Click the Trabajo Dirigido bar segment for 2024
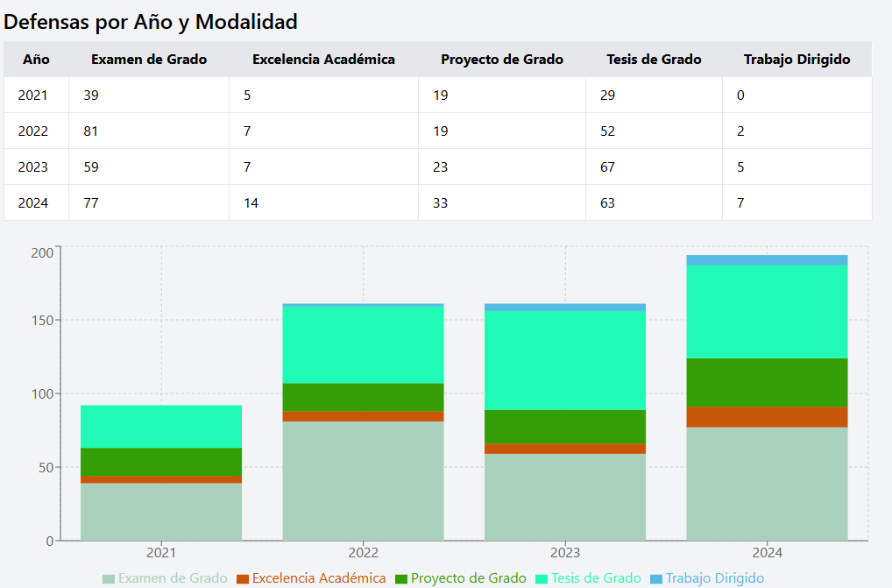892x588 pixels. [x=767, y=260]
